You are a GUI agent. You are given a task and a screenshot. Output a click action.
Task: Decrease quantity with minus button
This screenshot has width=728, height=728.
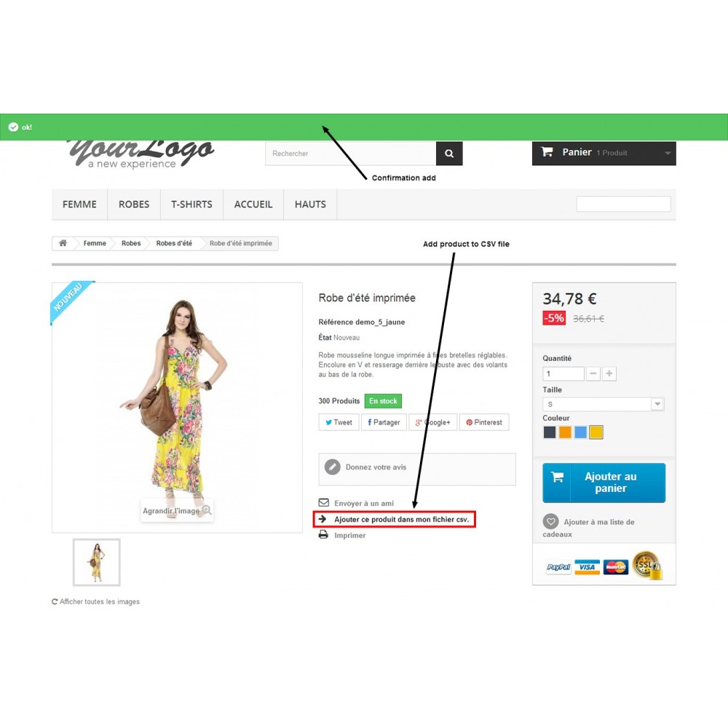pos(593,373)
